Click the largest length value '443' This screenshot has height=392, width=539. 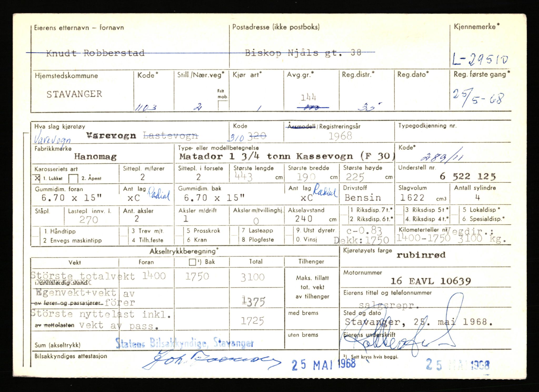(243, 177)
